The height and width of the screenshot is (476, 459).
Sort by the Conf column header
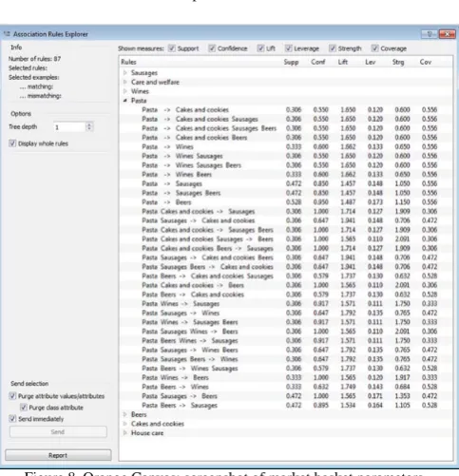coord(318,62)
